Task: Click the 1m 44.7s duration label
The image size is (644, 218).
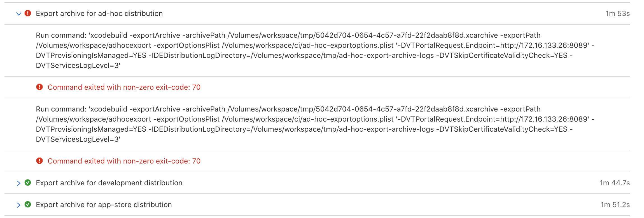Action: 615,183
